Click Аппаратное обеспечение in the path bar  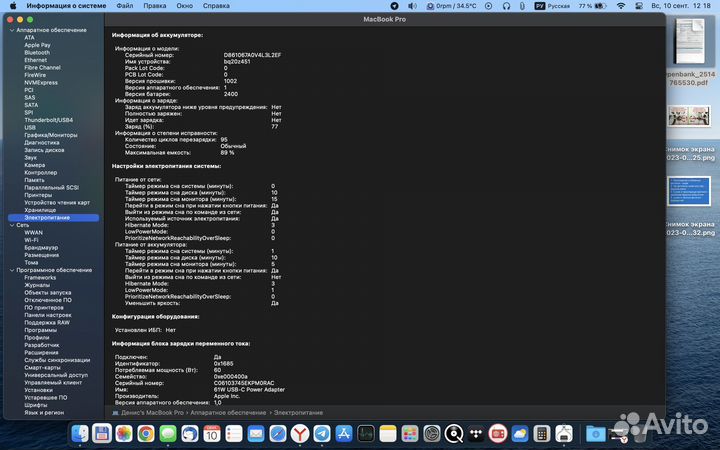pos(228,413)
